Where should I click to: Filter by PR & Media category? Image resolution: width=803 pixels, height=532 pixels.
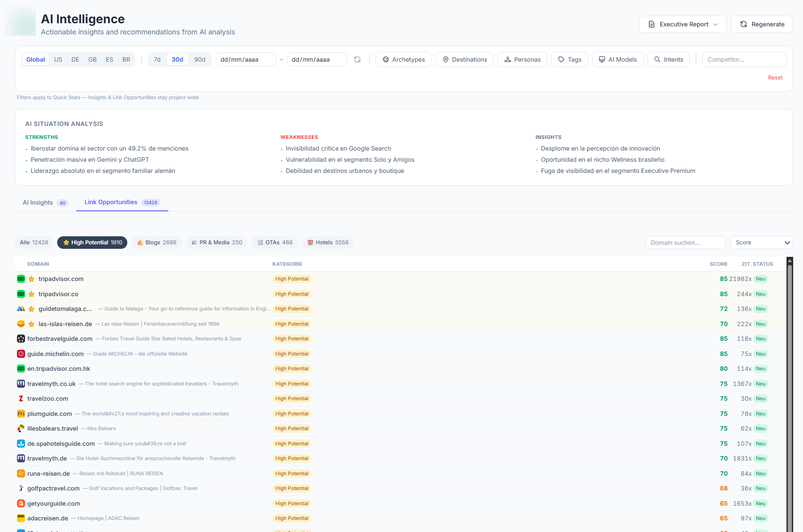[217, 243]
